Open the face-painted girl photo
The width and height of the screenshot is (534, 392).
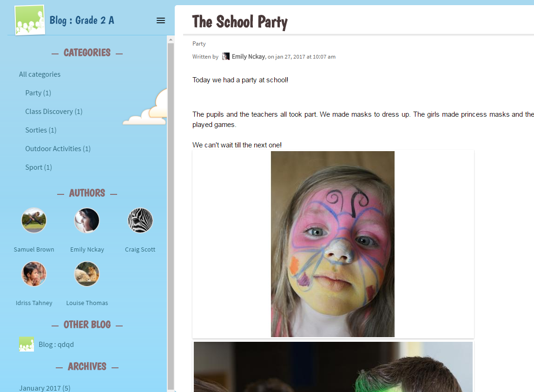click(333, 244)
